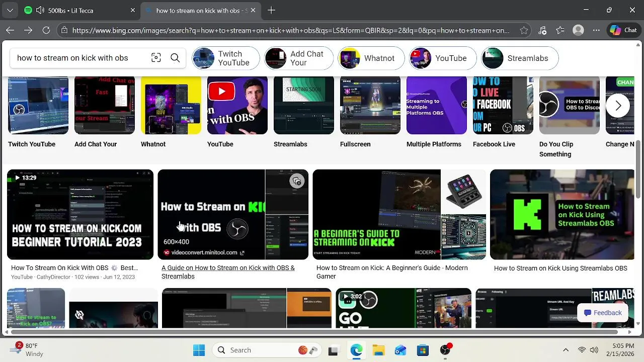
Task: Open the Add Chat Your related thumbnail
Action: coord(105,106)
